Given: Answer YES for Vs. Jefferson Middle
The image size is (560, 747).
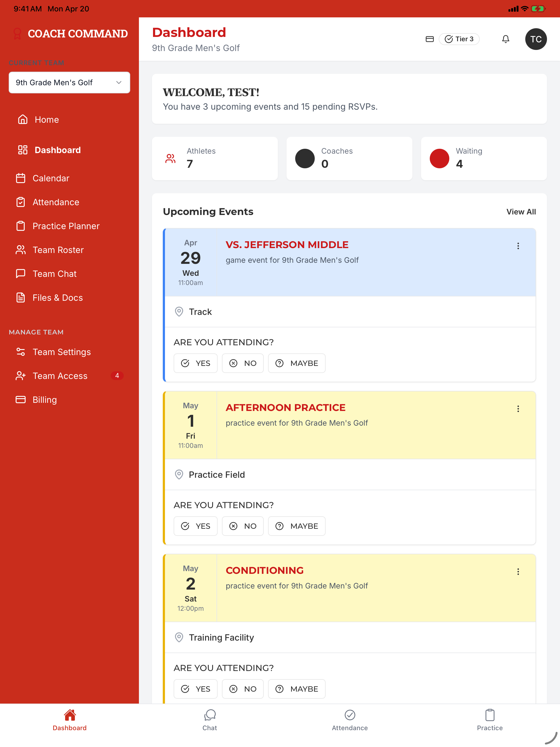Looking at the screenshot, I should (195, 363).
